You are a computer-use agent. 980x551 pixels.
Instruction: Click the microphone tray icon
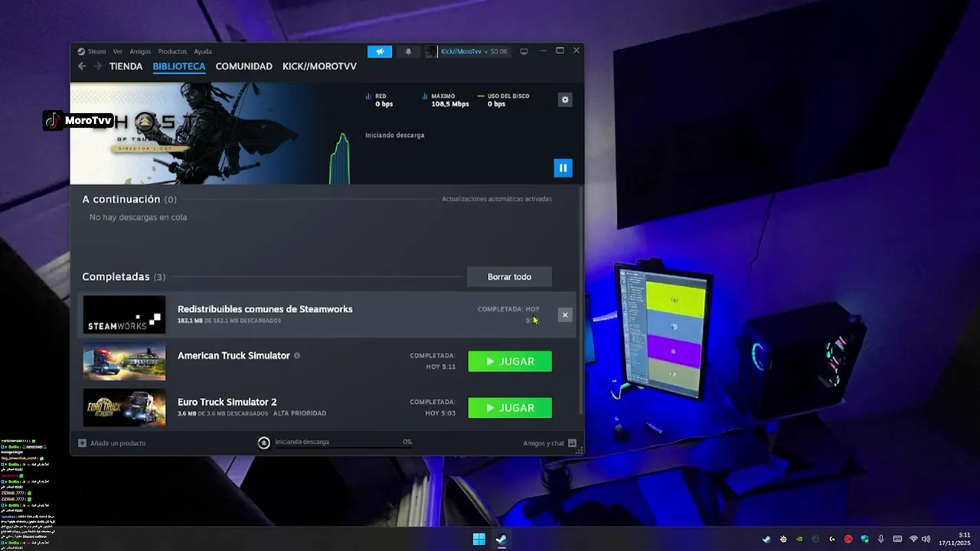[x=881, y=540]
